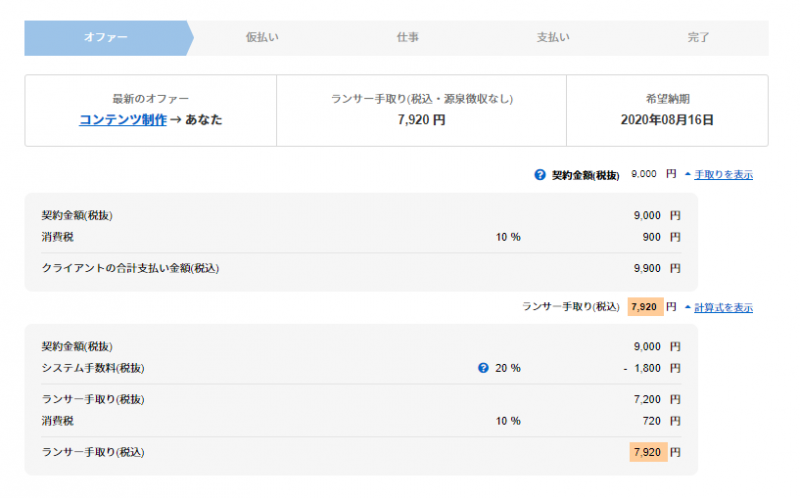Click 7,920 円 in the top summary box
This screenshot has height=498, width=800.
point(421,120)
